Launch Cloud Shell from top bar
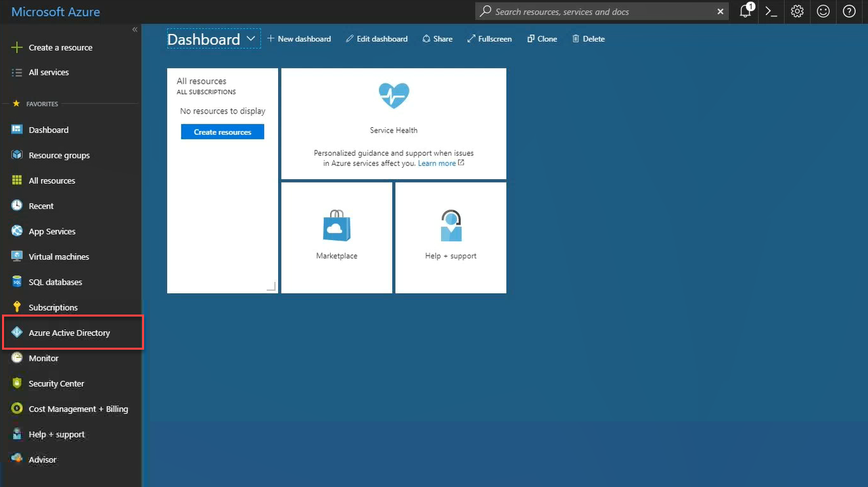The width and height of the screenshot is (868, 487). (771, 11)
